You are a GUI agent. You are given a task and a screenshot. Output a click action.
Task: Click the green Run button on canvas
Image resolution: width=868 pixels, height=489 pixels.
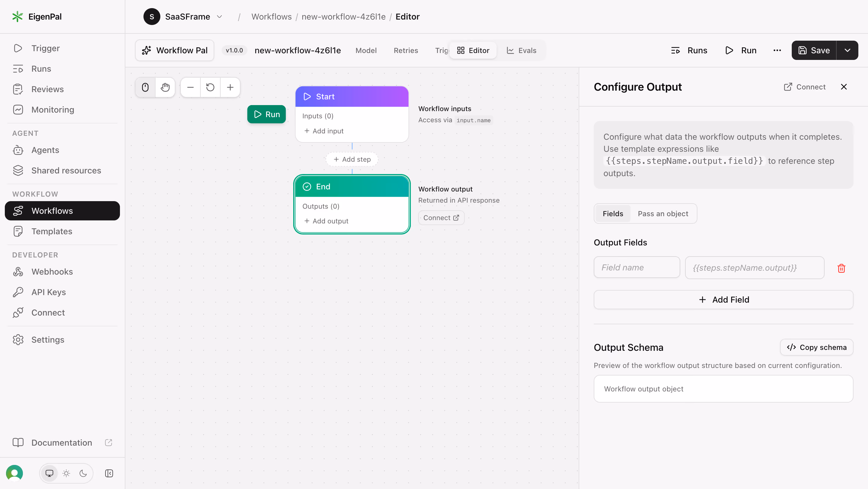coord(266,114)
